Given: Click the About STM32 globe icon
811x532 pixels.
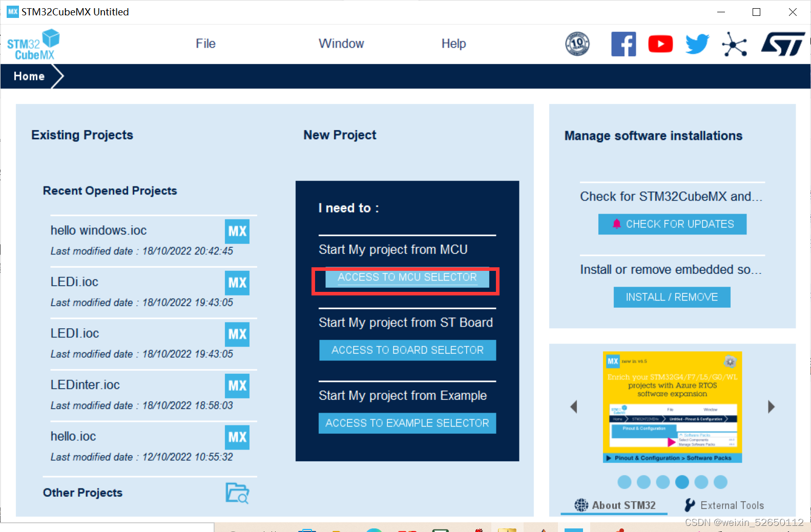Looking at the screenshot, I should tap(581, 505).
